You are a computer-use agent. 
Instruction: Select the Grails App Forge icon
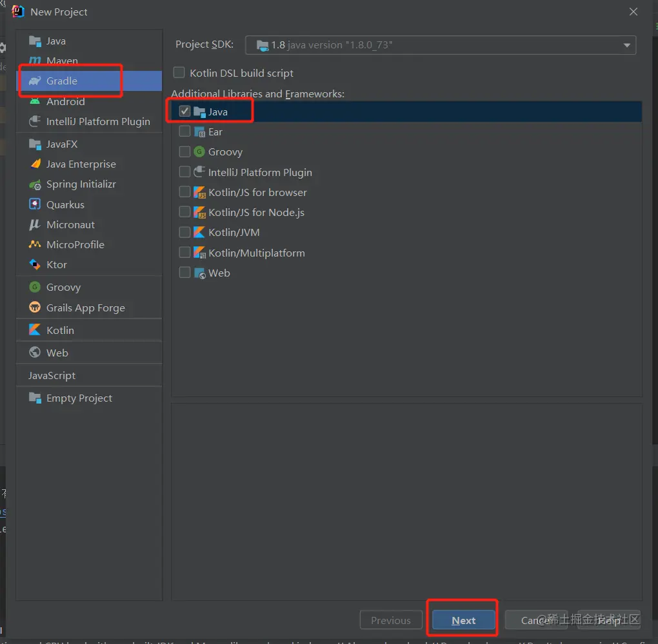35,307
